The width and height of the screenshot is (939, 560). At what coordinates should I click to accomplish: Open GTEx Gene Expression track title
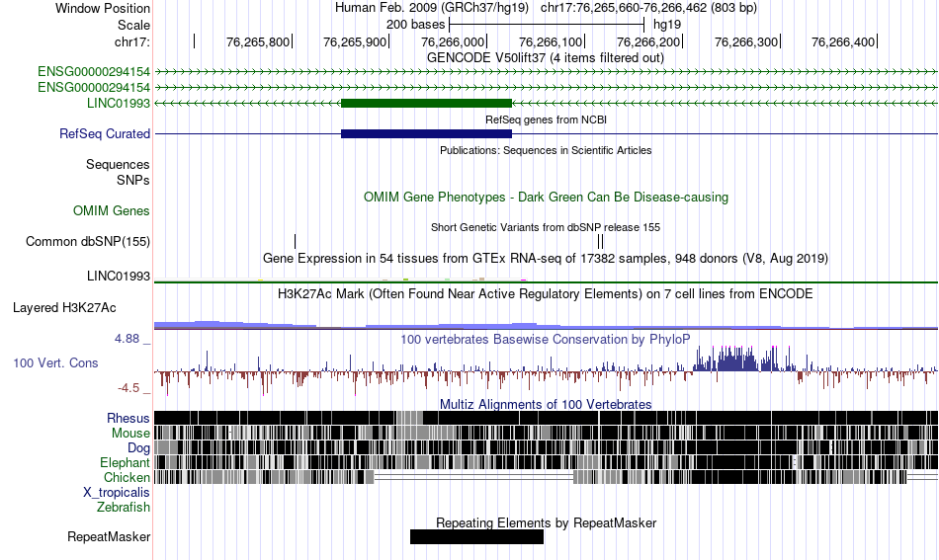click(x=546, y=259)
